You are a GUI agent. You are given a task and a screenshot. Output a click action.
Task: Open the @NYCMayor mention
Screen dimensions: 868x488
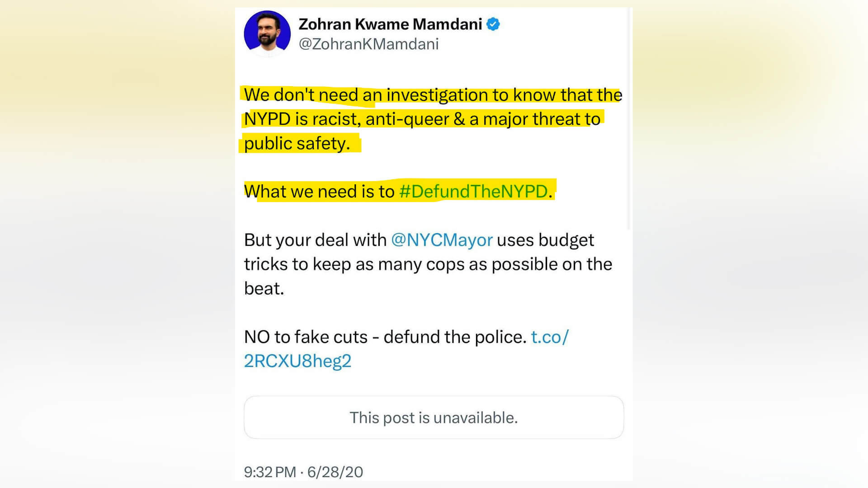pos(442,240)
